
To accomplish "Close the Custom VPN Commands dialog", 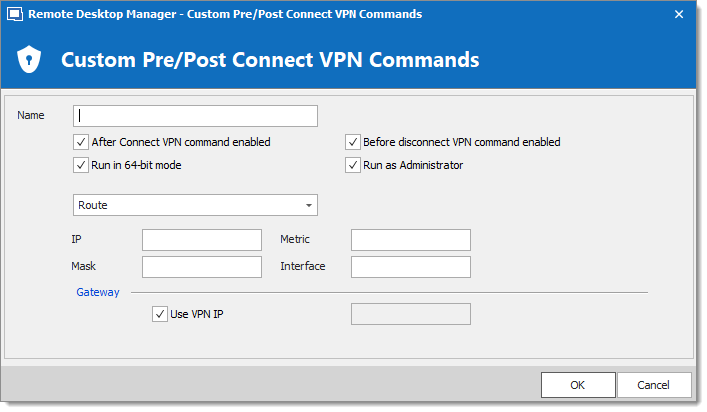I will point(679,14).
